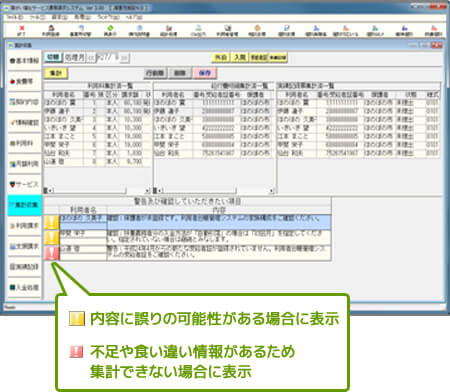This screenshot has width=450, height=392.
Task: Go to the next processing month with >>
Action: tap(124, 58)
